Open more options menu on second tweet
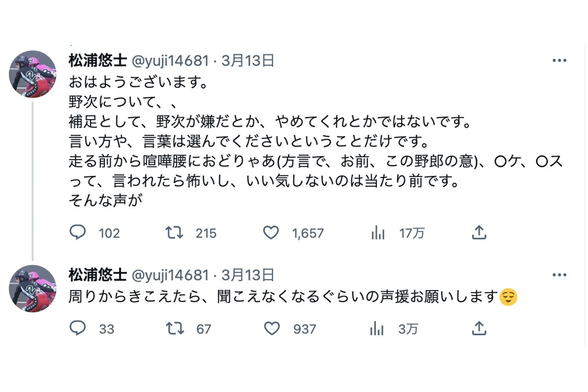Screen dimensions: 588x392 click(559, 274)
